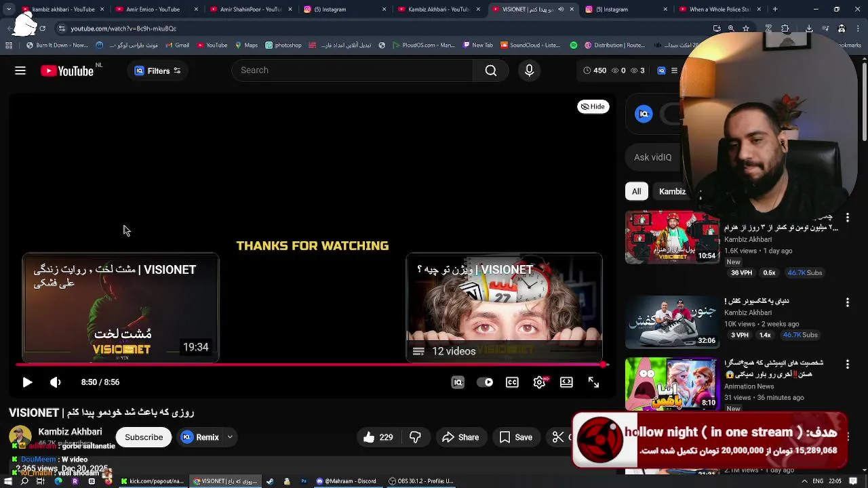This screenshot has width=868, height=488.
Task: Bookmark this page with star icon
Action: click(x=746, y=28)
